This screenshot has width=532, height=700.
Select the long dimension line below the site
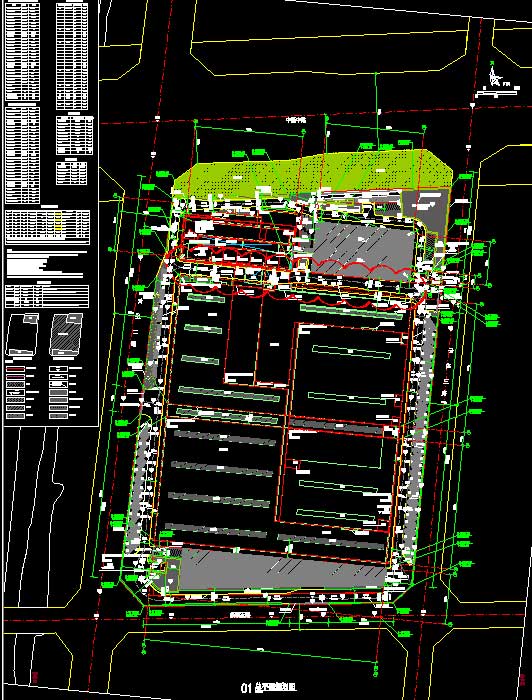click(259, 652)
